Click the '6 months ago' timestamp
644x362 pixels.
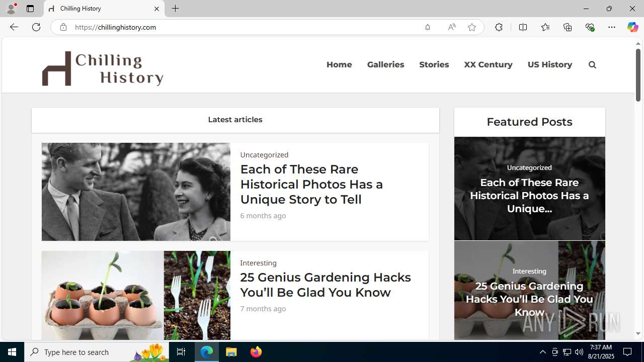click(x=263, y=216)
